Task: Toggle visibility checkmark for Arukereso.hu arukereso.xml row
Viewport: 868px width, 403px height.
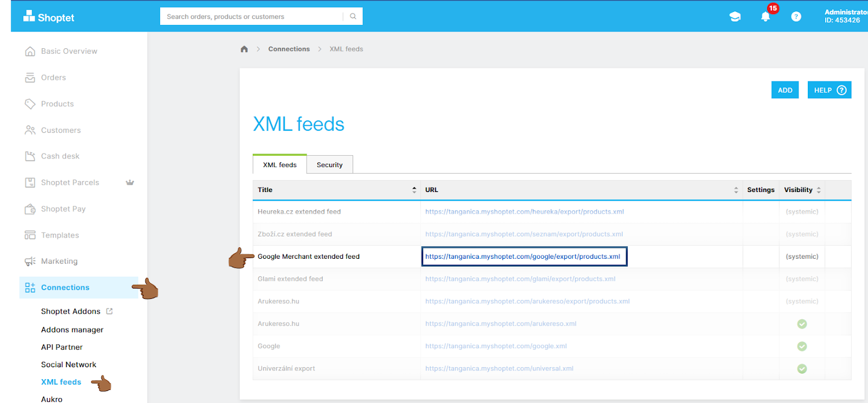Action: pyautogui.click(x=802, y=324)
